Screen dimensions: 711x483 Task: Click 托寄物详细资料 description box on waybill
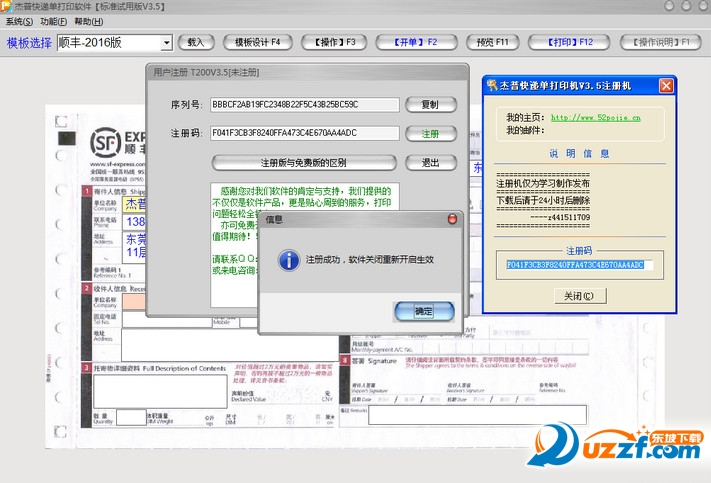point(160,391)
